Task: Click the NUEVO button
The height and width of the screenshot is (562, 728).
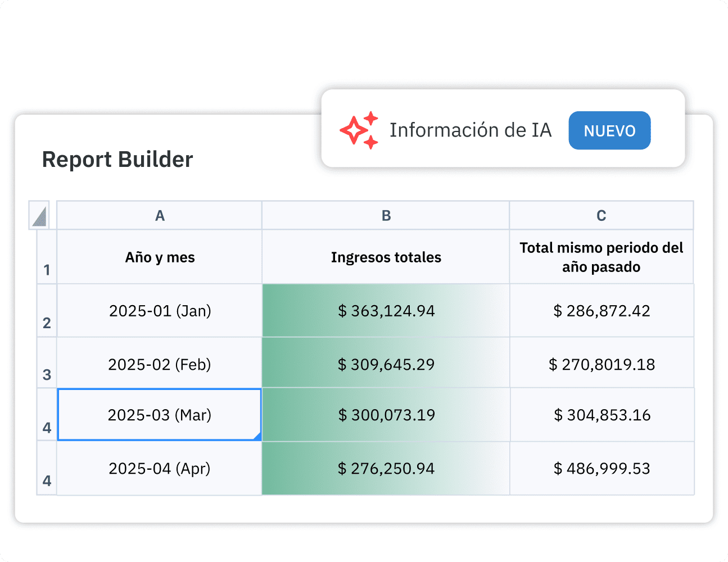Action: 609,130
